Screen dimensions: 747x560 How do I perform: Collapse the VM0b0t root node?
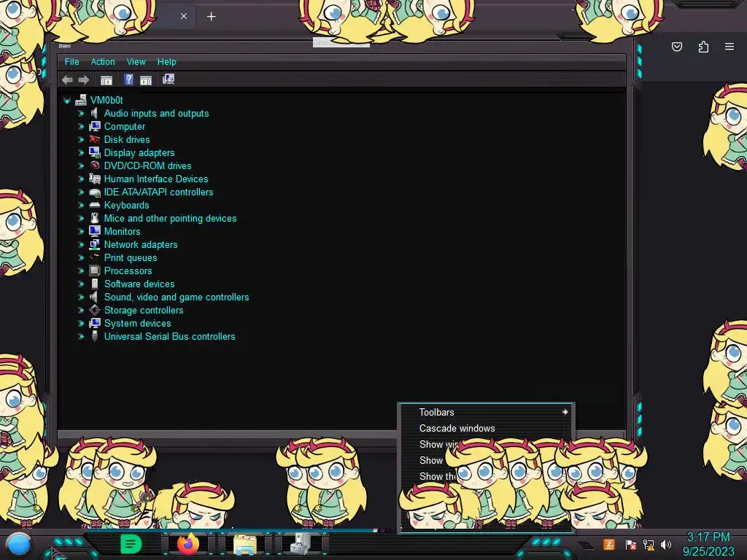67,101
